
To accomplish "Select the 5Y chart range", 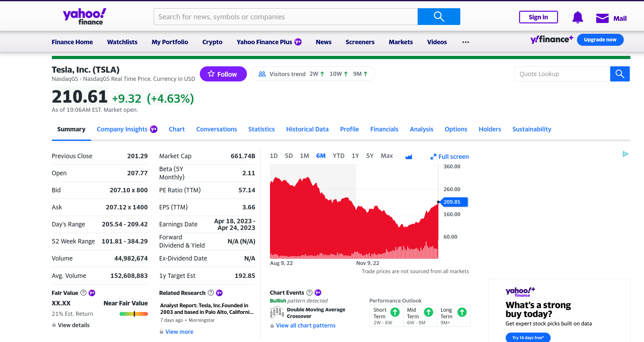I will coord(370,156).
